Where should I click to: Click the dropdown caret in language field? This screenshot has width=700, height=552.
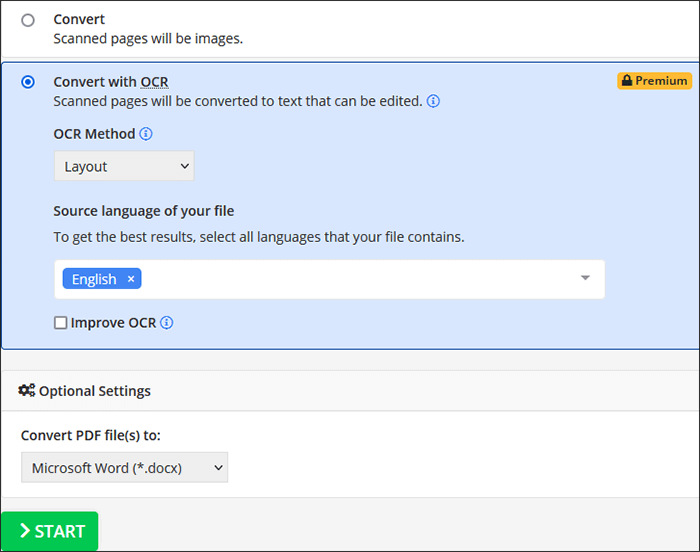[x=585, y=278]
